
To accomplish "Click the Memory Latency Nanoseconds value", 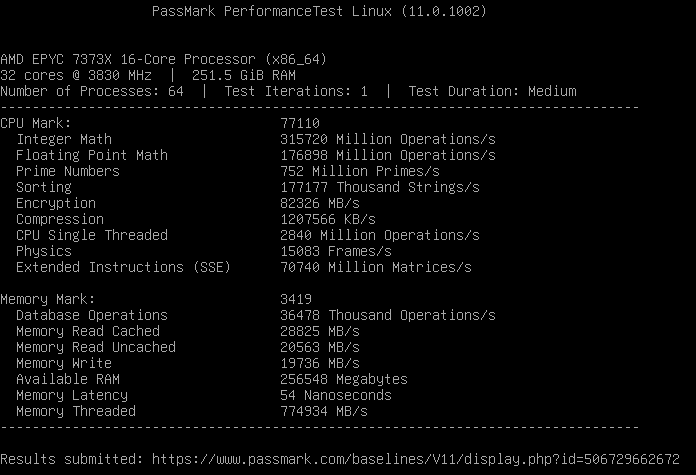I will [336, 395].
